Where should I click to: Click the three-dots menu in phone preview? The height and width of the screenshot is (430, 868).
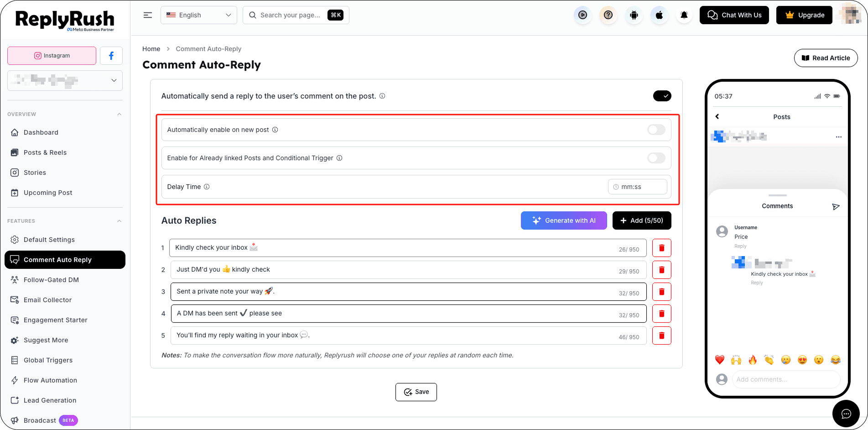point(838,137)
